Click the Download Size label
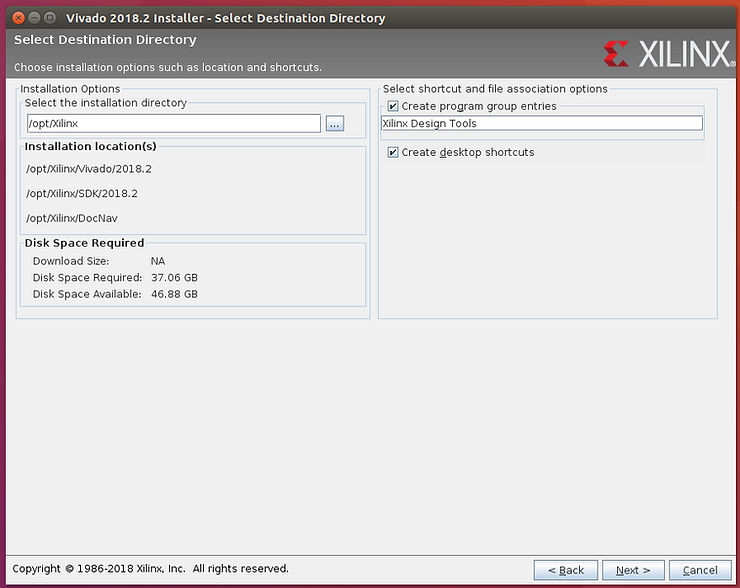740x588 pixels. coord(71,261)
